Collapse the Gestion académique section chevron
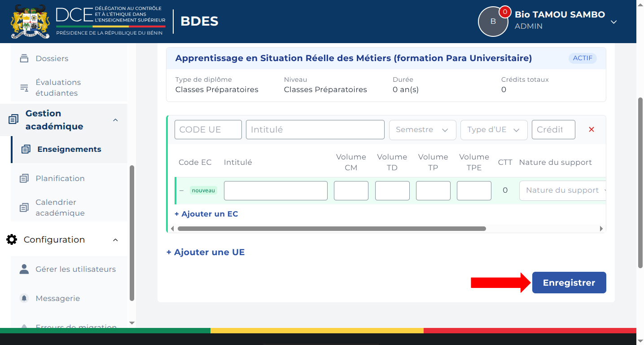This screenshot has width=644, height=345. click(x=115, y=120)
